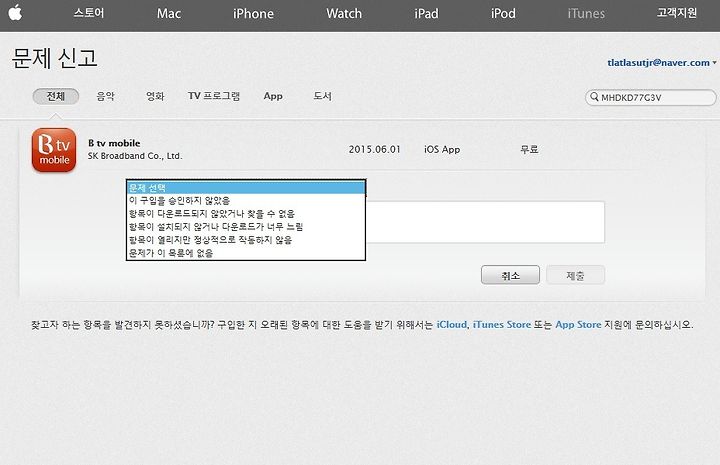This screenshot has height=465, width=720.
Task: Choose 항목이 열리지만 정상적으로 작동하지 않음
Action: (x=246, y=240)
